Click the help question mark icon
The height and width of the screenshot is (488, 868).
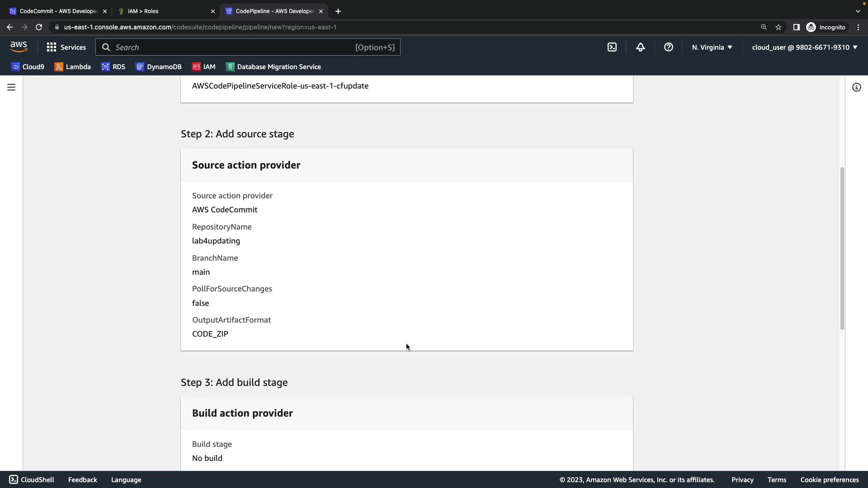pos(668,47)
